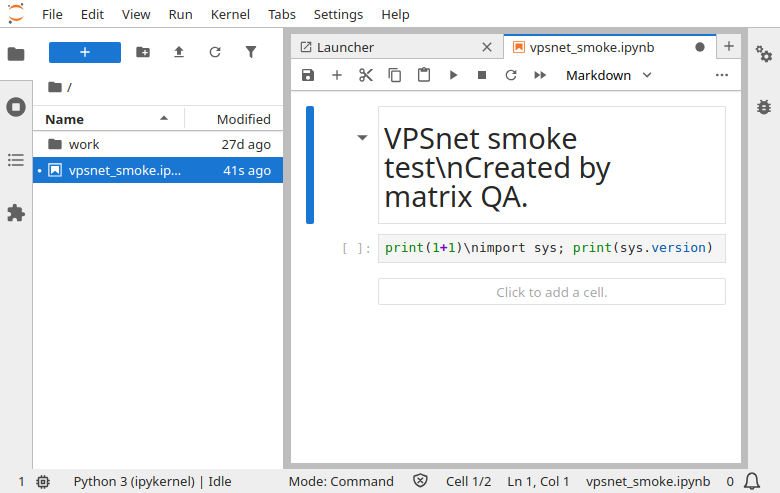Click Cell 1/2 status text
Screen dimensions: 780x493
coord(468,482)
